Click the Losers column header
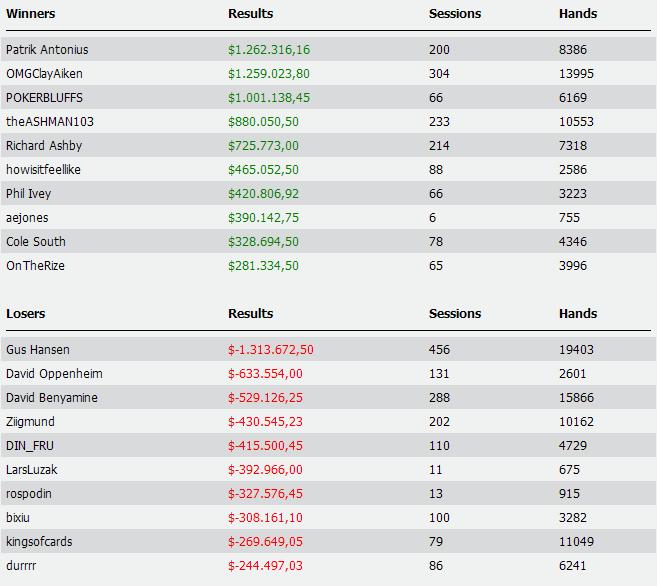657x586 pixels. point(26,313)
